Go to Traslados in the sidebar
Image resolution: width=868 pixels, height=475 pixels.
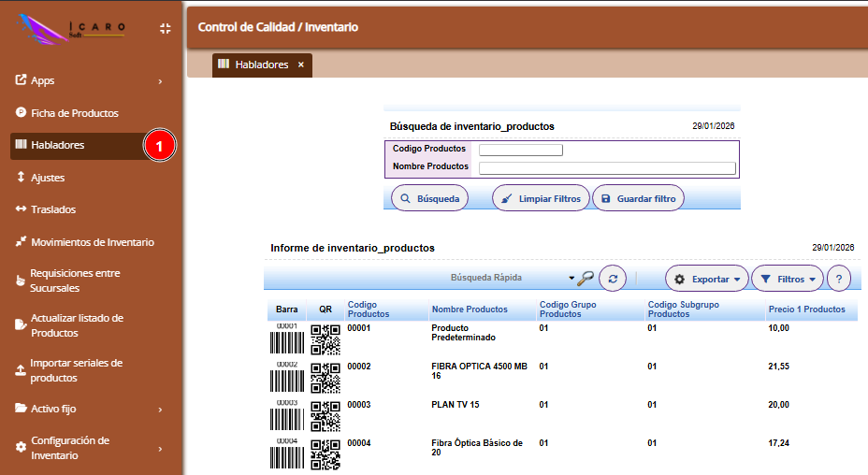point(53,209)
